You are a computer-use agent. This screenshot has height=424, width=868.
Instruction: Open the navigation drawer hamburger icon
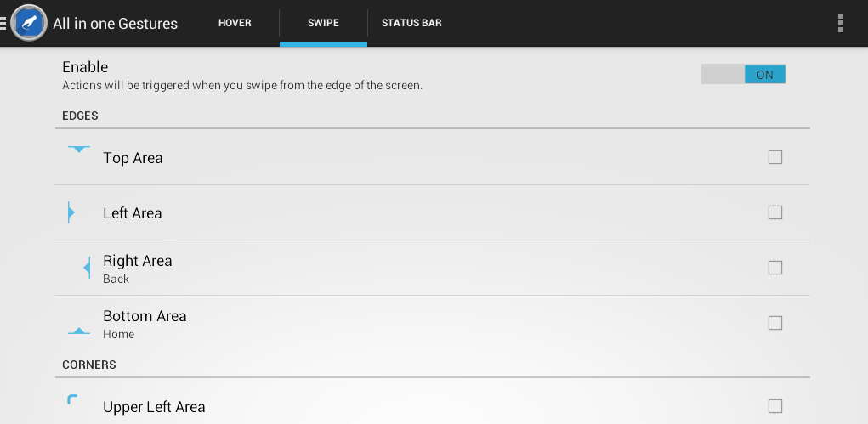[x=3, y=23]
